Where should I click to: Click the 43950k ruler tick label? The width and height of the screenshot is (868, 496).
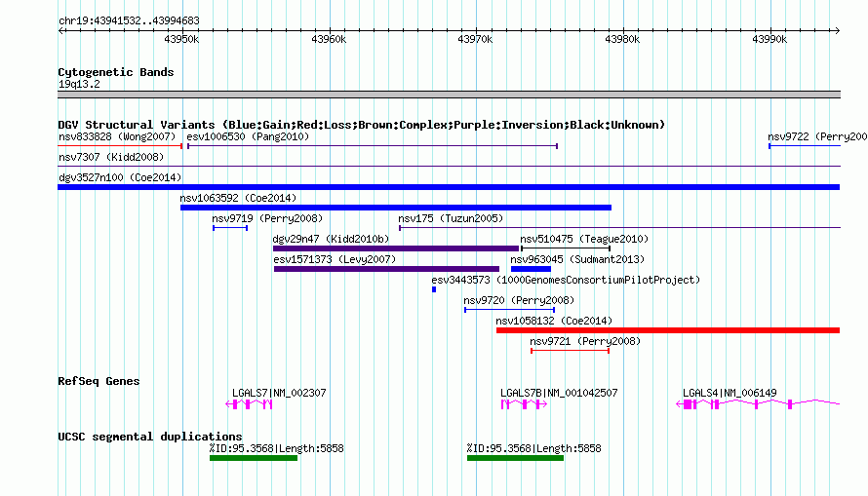point(181,39)
